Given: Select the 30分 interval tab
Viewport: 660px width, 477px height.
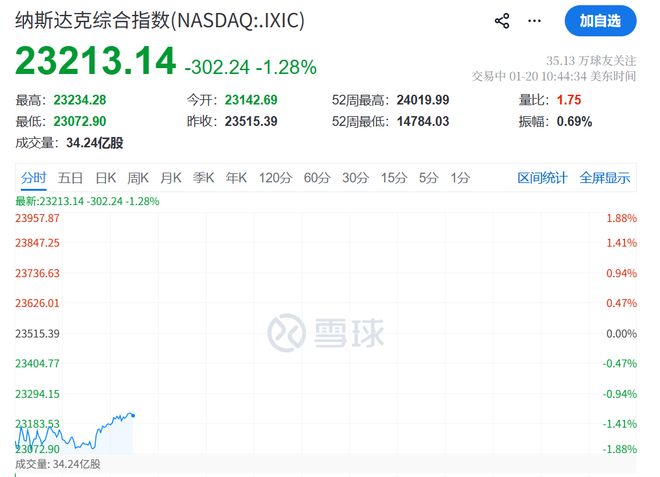Looking at the screenshot, I should [355, 178].
